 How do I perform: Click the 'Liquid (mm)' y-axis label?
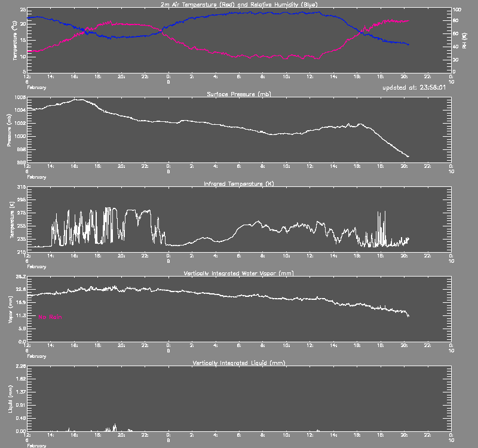[10, 398]
